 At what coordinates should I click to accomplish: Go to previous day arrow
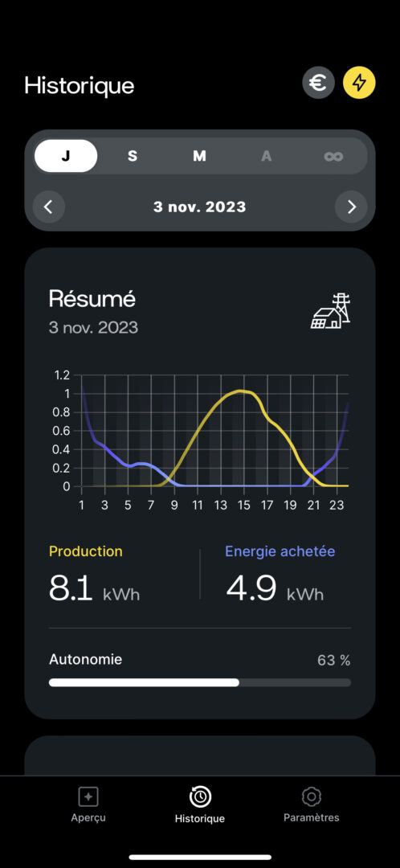[49, 207]
